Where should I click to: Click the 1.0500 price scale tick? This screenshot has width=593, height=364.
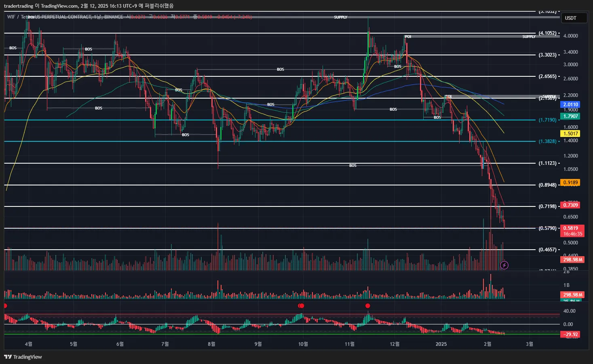tap(570, 169)
